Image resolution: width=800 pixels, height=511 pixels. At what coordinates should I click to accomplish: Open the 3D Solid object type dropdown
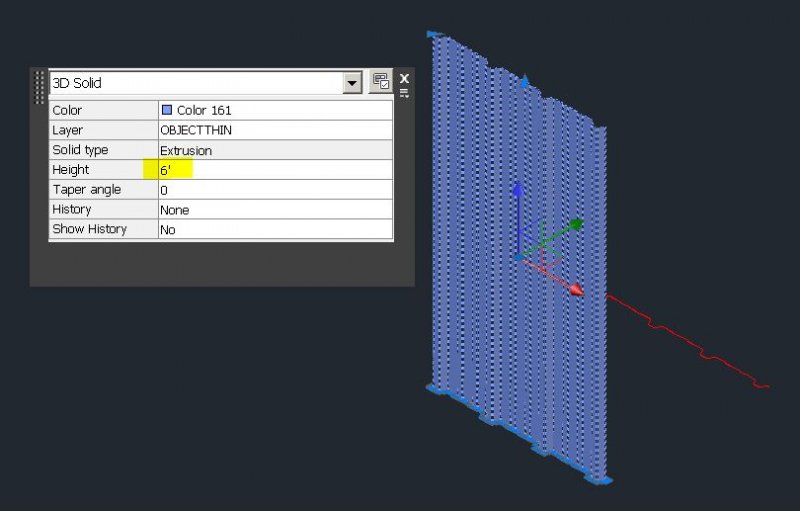click(x=352, y=83)
